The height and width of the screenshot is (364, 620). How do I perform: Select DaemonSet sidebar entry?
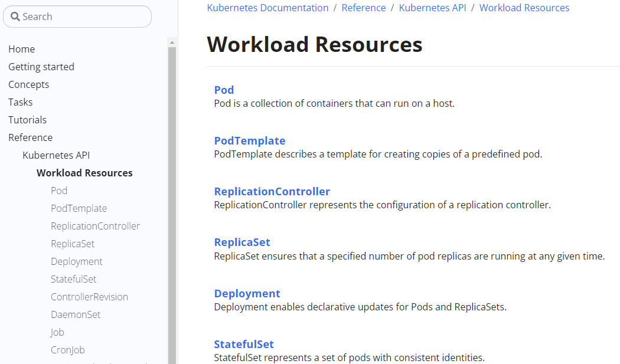(x=76, y=314)
